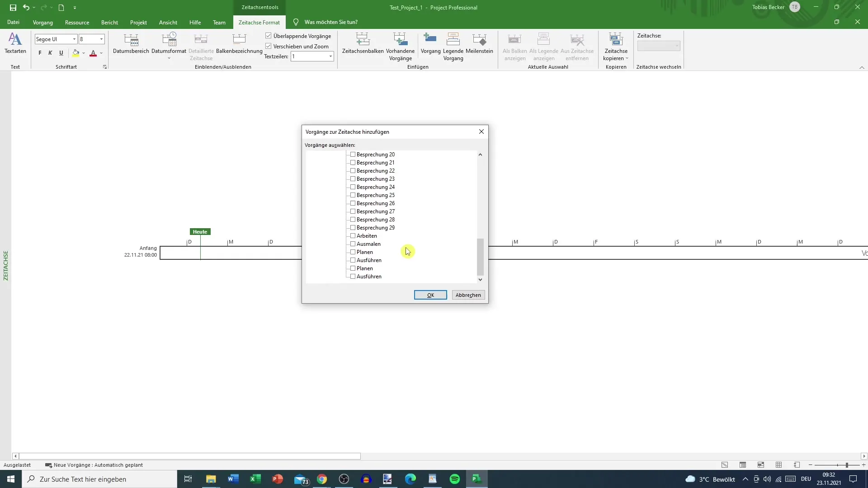This screenshot has height=488, width=868.
Task: Switch to the Vorgang ribbon tab
Action: [42, 22]
